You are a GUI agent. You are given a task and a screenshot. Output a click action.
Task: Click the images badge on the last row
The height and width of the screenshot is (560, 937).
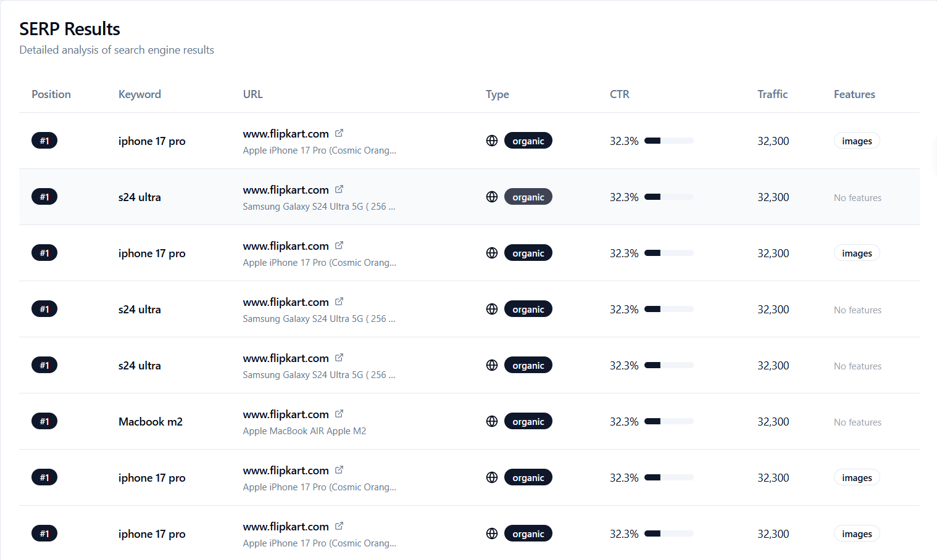point(857,533)
